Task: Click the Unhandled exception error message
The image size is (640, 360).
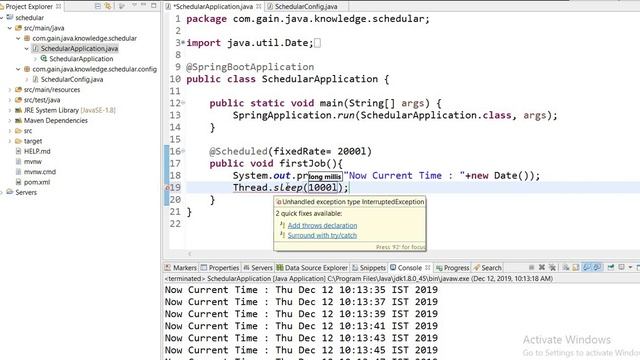Action: click(x=353, y=202)
